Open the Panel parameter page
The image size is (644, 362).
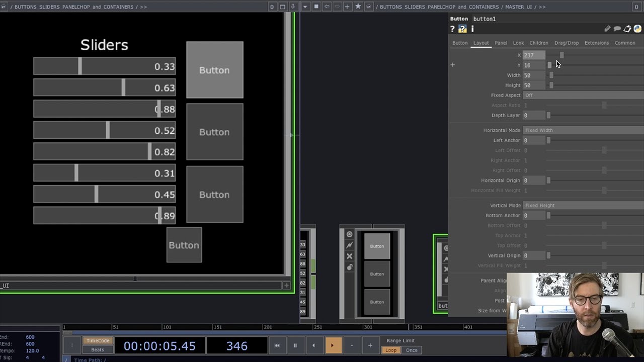point(501,43)
